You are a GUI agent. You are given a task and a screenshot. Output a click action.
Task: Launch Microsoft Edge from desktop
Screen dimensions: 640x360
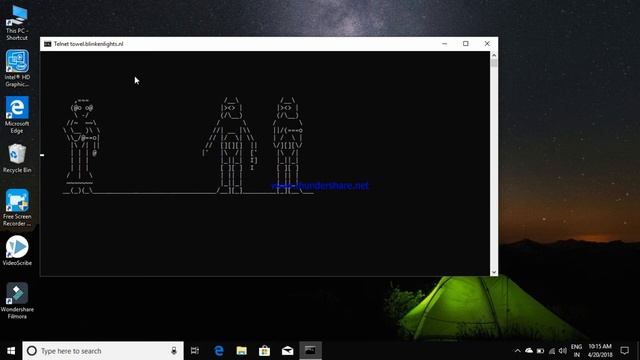pyautogui.click(x=17, y=115)
